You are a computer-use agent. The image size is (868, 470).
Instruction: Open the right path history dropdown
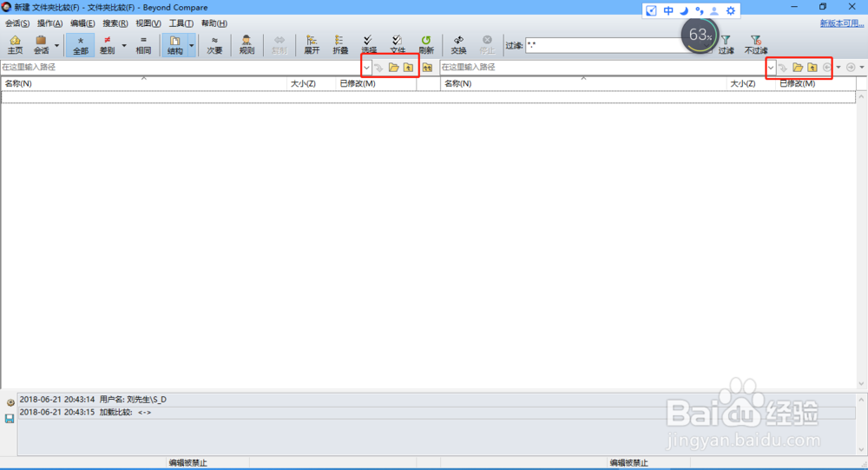(x=771, y=68)
